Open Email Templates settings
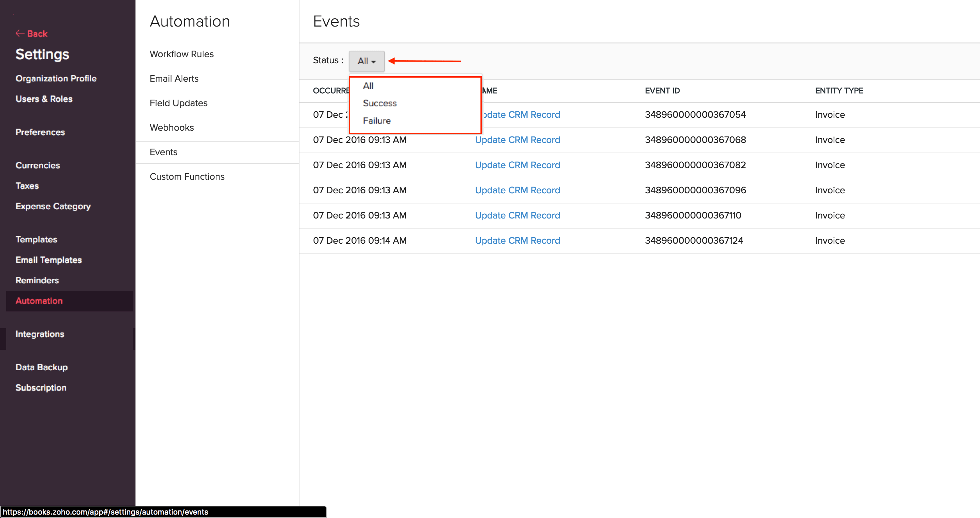Image resolution: width=980 pixels, height=518 pixels. [x=48, y=260]
